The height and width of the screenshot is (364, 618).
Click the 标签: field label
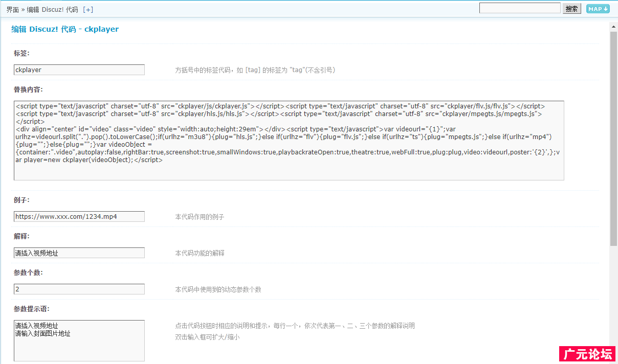coord(21,53)
